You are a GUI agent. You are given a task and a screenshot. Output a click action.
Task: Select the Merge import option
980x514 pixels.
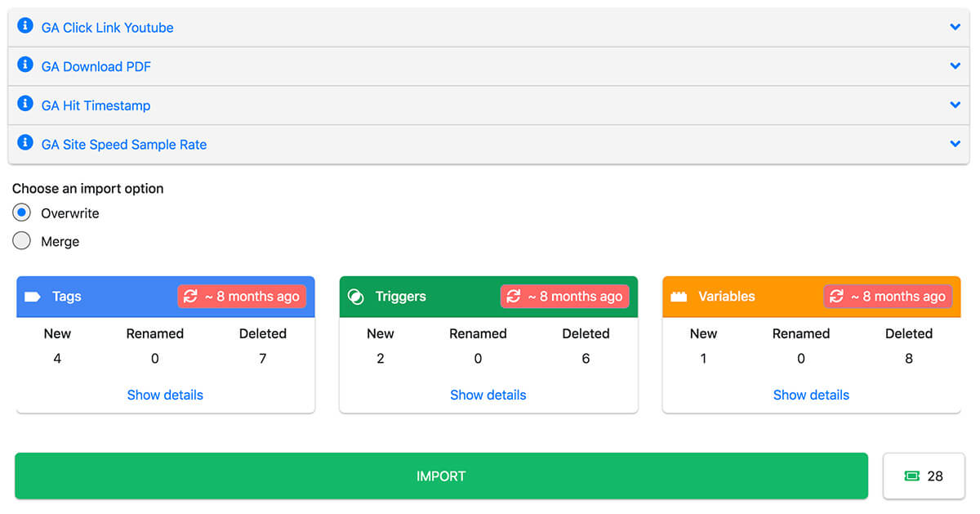(x=22, y=241)
